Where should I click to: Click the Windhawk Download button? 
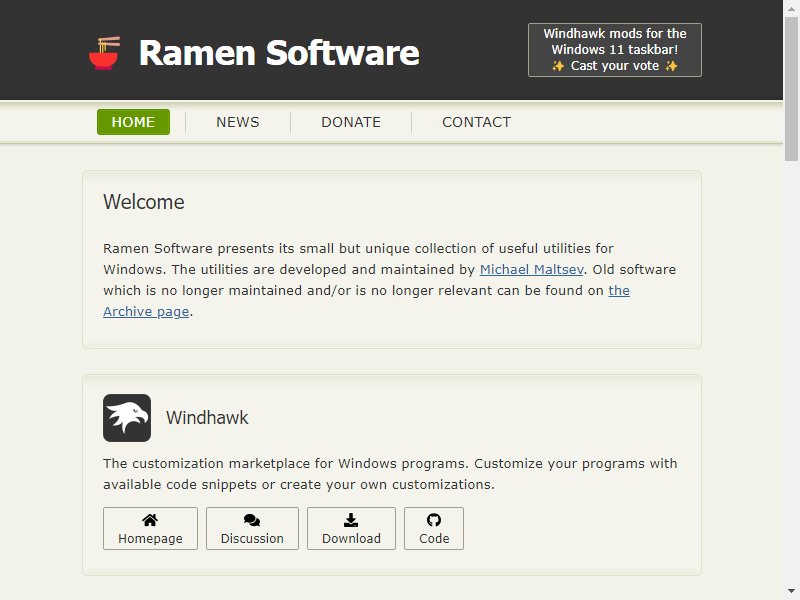(x=351, y=529)
